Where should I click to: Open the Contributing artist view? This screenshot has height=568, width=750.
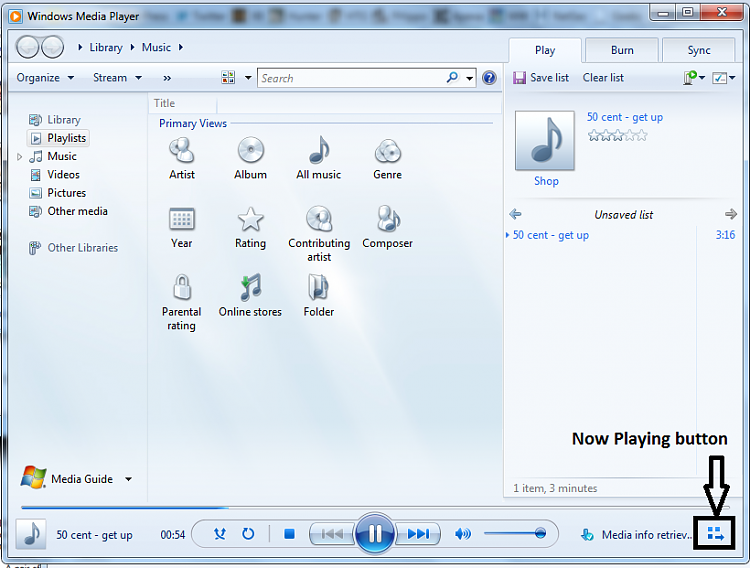[x=319, y=234]
